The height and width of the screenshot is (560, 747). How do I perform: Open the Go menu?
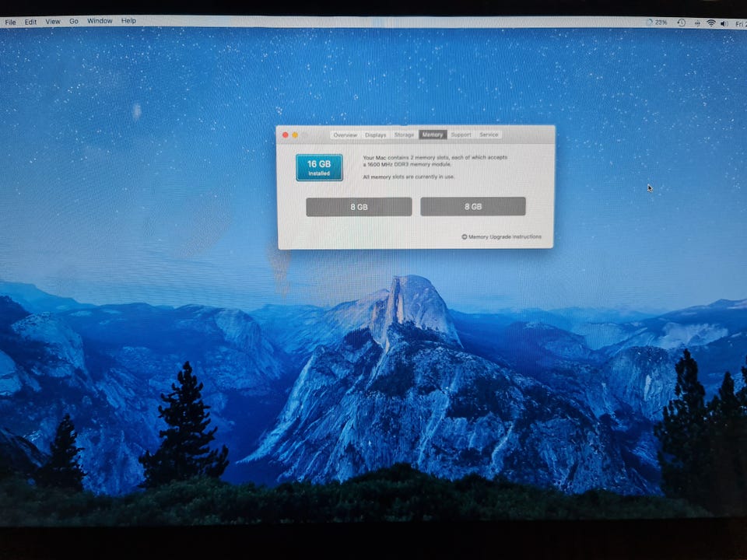[x=73, y=22]
